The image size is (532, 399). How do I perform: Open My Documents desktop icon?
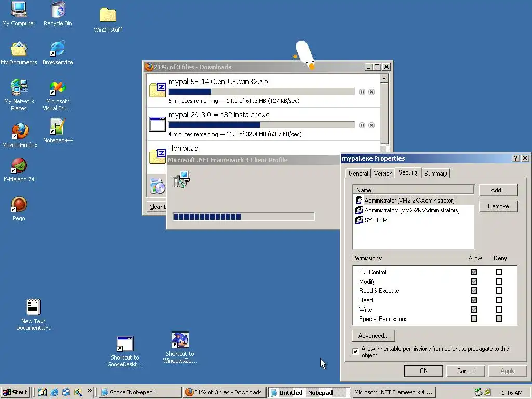(x=19, y=53)
